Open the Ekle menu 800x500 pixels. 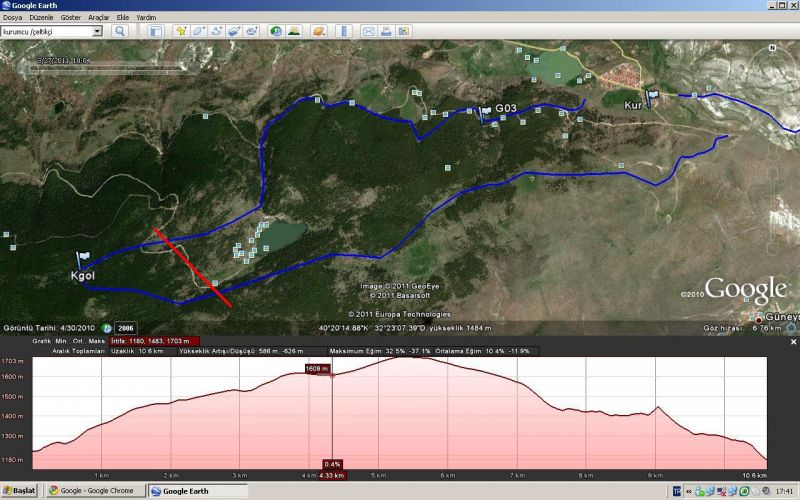(122, 17)
